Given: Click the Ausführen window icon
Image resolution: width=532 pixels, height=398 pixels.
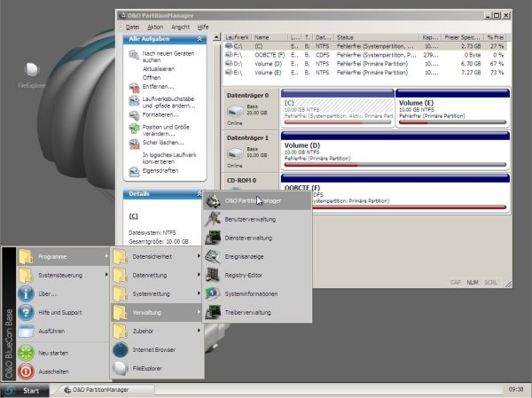Looking at the screenshot, I should pyautogui.click(x=26, y=332).
